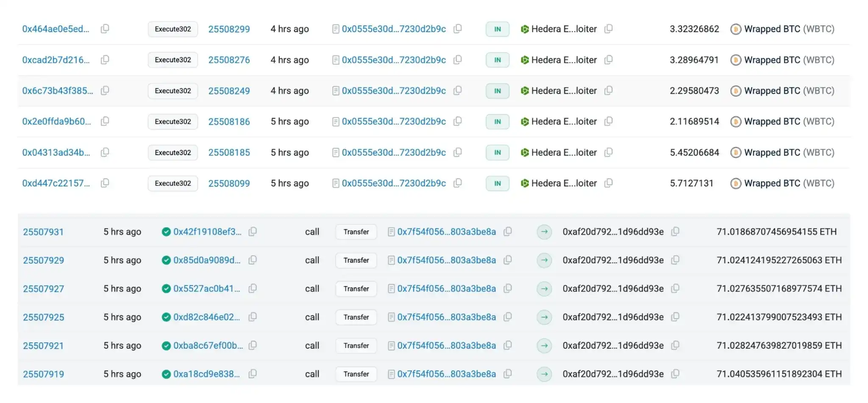Open transaction 0xcad2b7d216 link
The width and height of the screenshot is (868, 403).
click(x=56, y=60)
